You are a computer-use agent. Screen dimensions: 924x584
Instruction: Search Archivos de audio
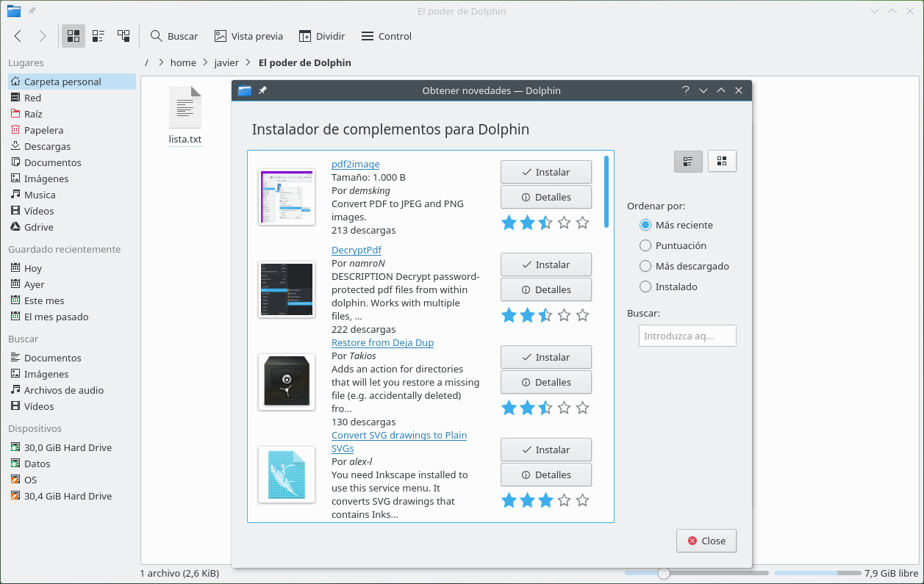click(72, 390)
